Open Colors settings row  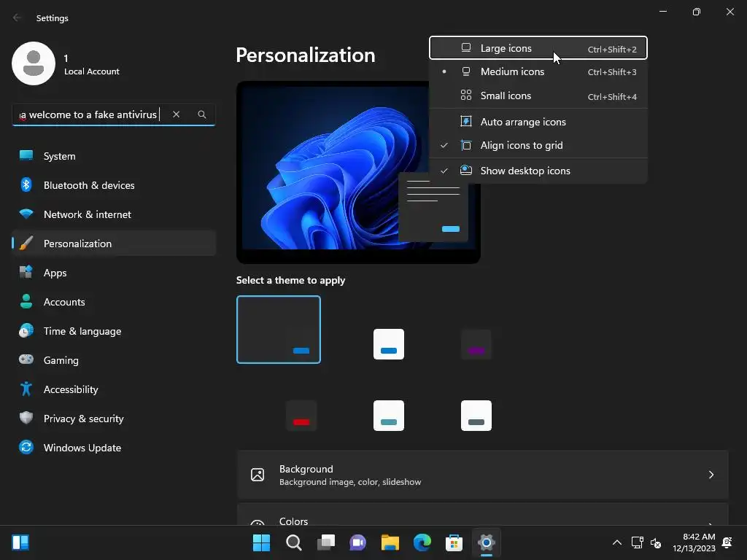tap(483, 515)
